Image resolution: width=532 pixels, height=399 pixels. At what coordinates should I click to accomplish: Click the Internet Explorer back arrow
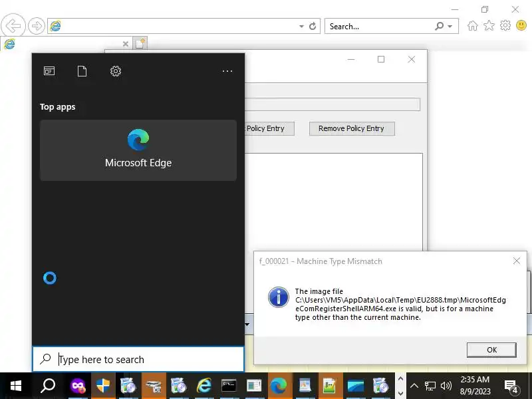tap(13, 25)
